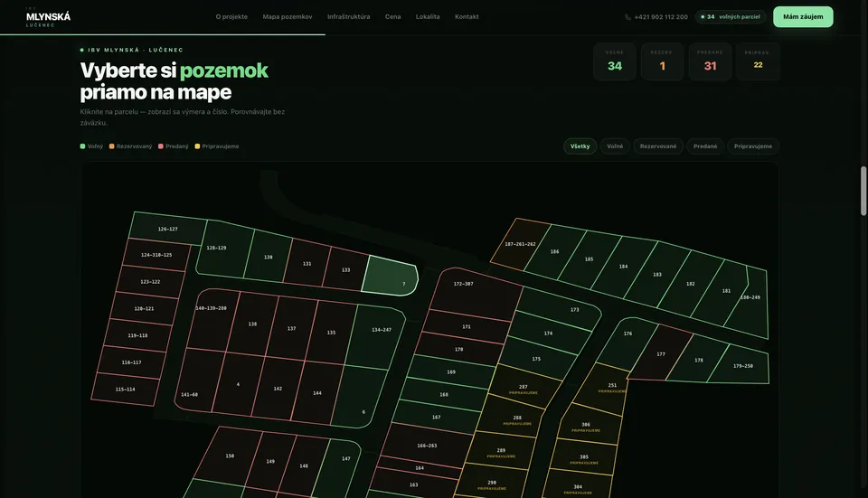
Task: Select parcel 251 Pripravujeme on map
Action: (603, 389)
